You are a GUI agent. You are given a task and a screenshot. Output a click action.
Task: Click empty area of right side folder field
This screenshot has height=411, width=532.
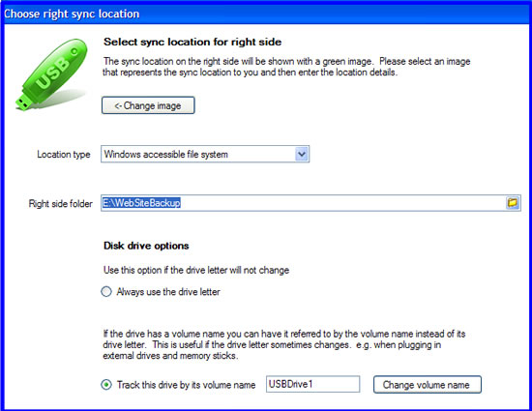pyautogui.click(x=340, y=203)
